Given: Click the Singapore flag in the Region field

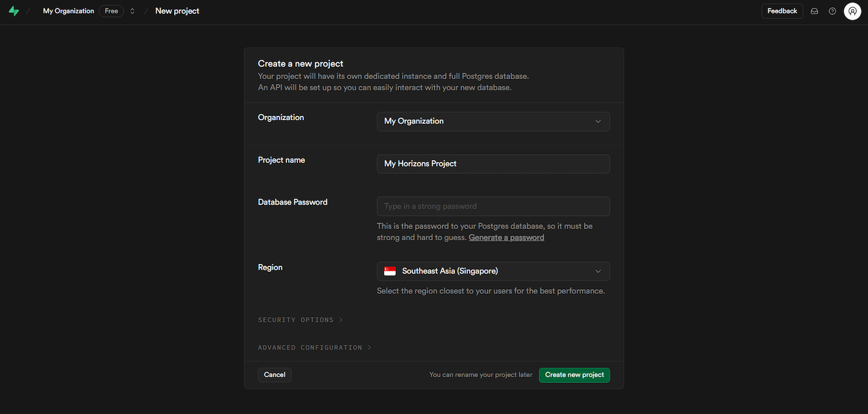Looking at the screenshot, I should pos(389,271).
